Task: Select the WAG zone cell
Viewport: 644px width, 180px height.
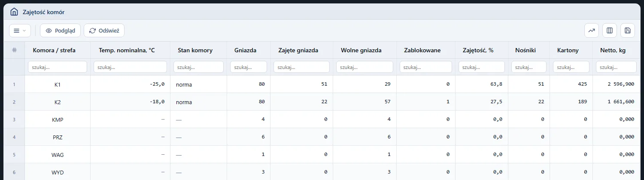Action: click(x=58, y=155)
